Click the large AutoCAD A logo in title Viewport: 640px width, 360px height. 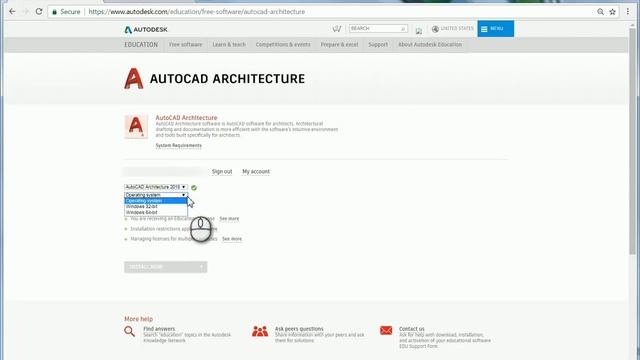134,78
